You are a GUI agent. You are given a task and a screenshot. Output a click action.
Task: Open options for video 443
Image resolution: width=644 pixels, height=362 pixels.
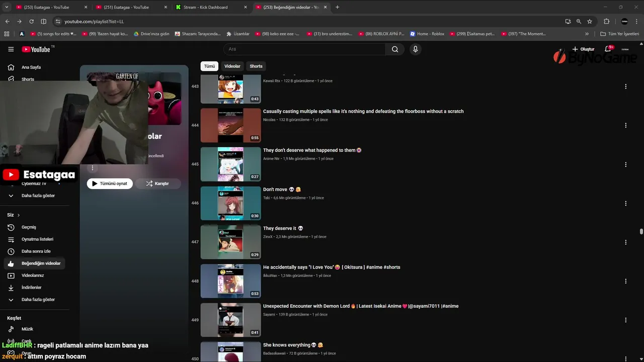coord(625,86)
